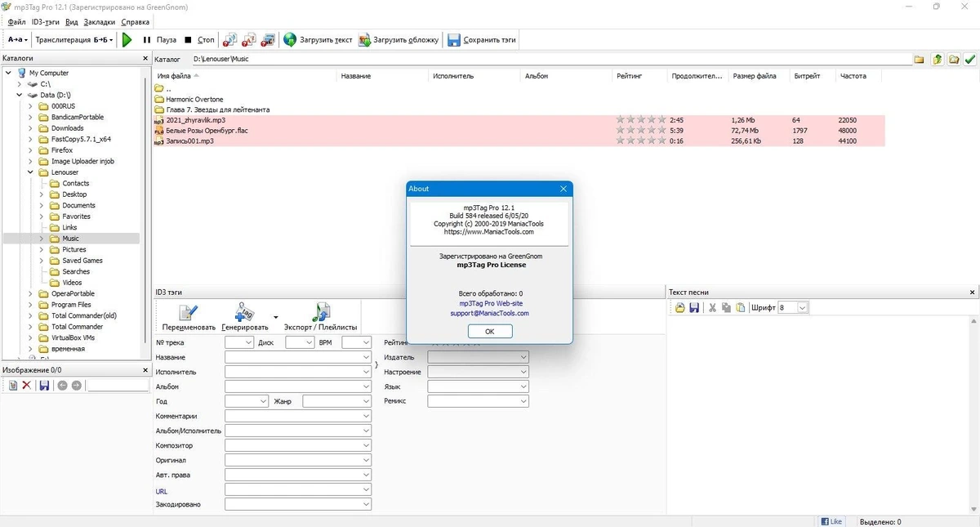
Task: Open the Шрифт size dropdown
Action: [802, 308]
